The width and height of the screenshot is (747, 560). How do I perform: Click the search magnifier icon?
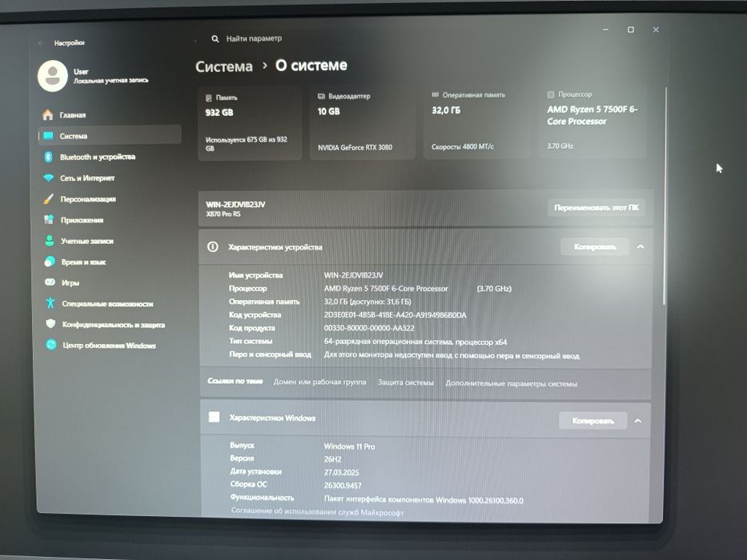click(215, 38)
